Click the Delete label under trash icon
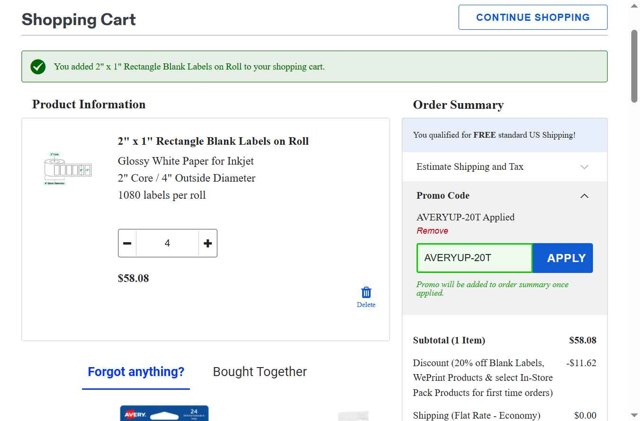The height and width of the screenshot is (421, 640). pyautogui.click(x=366, y=305)
